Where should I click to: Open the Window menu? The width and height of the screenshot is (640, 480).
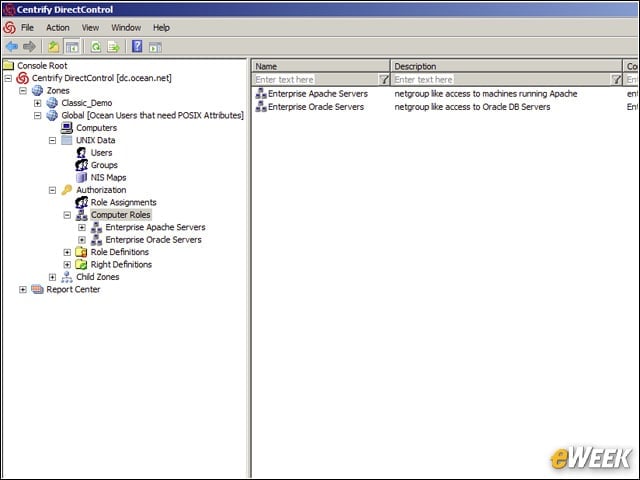click(126, 28)
